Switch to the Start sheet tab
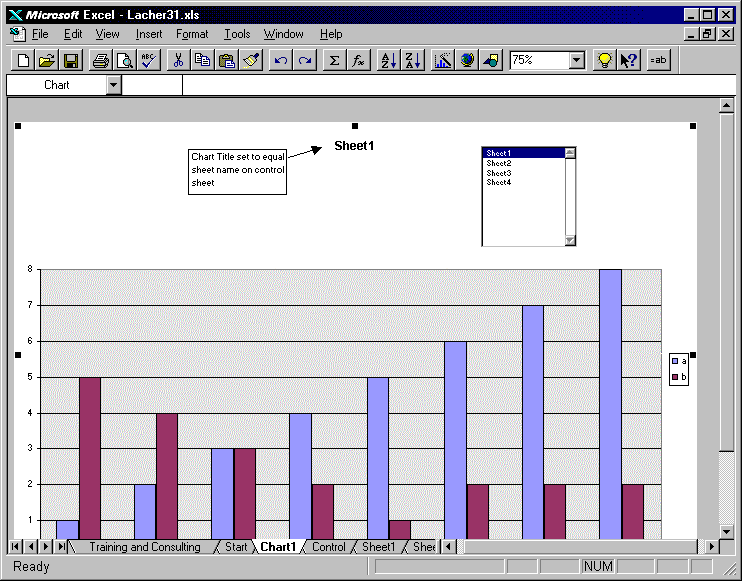Viewport: 742px width, 581px height. 236,547
